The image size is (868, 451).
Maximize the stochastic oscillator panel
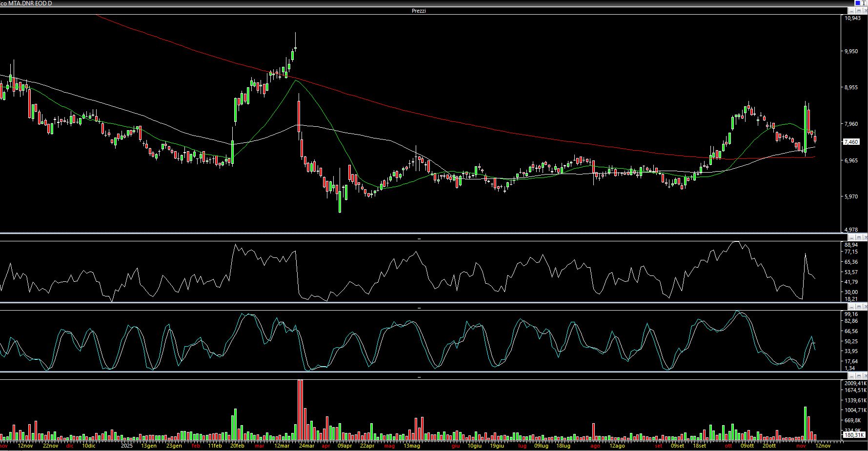pos(858,307)
